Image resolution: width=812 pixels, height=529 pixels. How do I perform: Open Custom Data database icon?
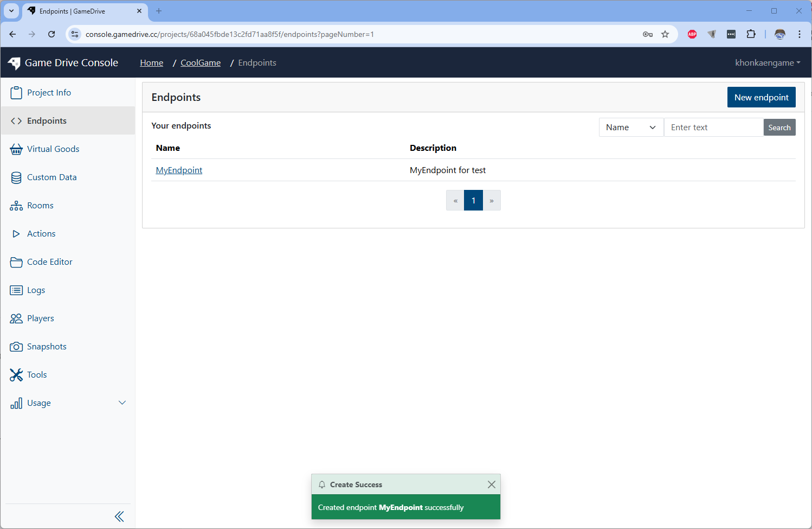(16, 177)
